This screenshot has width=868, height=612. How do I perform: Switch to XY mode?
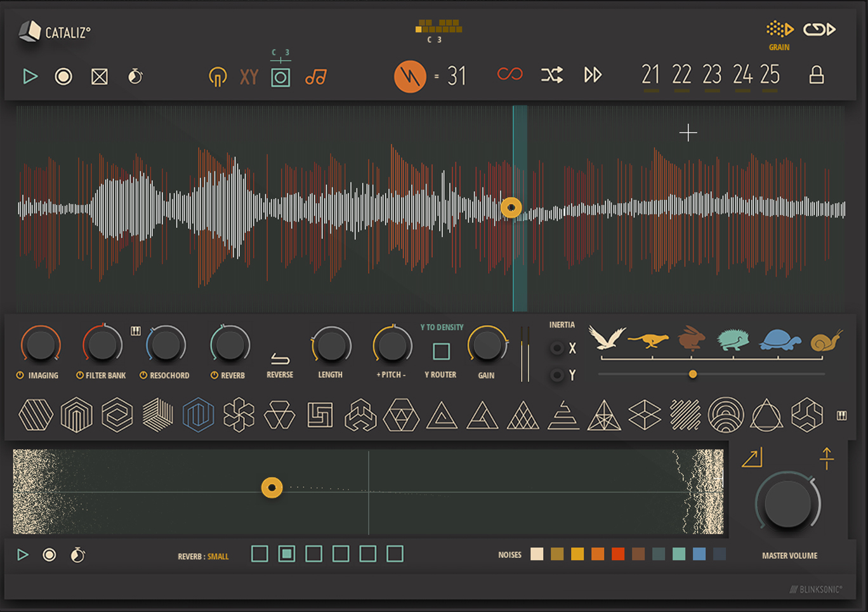coord(249,77)
